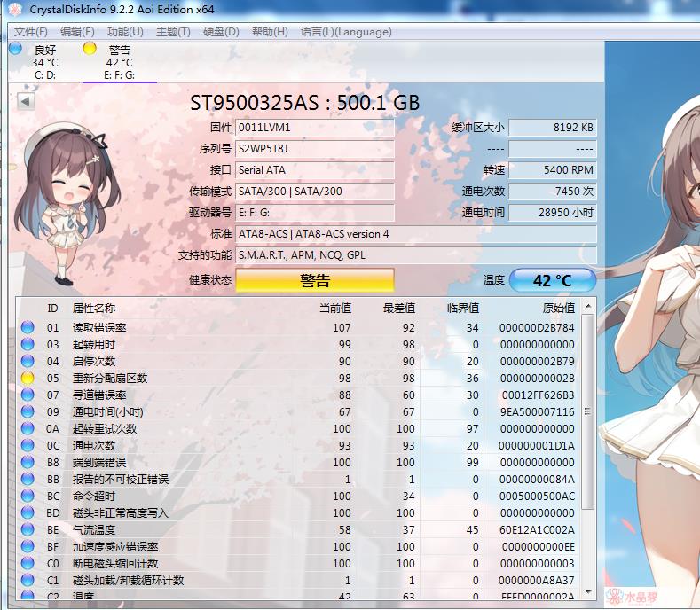Click raw value 9EA500007116
The height and width of the screenshot is (610, 700).
538,412
